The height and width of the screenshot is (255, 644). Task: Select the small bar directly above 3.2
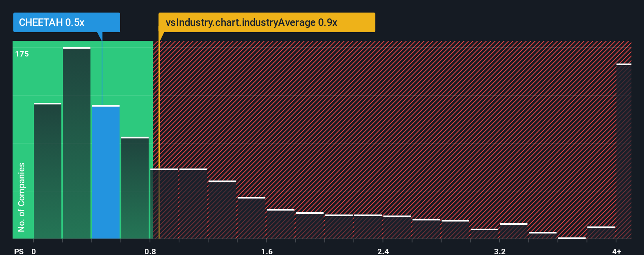pos(513,231)
